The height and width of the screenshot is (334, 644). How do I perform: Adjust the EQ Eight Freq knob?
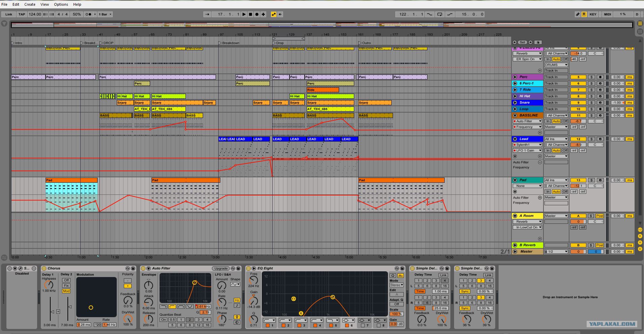(253, 280)
